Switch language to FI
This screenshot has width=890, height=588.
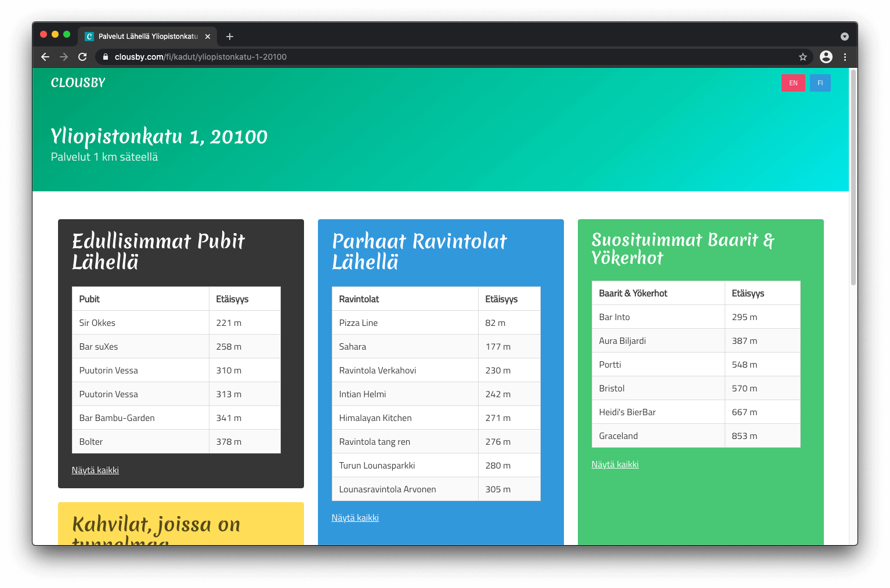click(820, 83)
